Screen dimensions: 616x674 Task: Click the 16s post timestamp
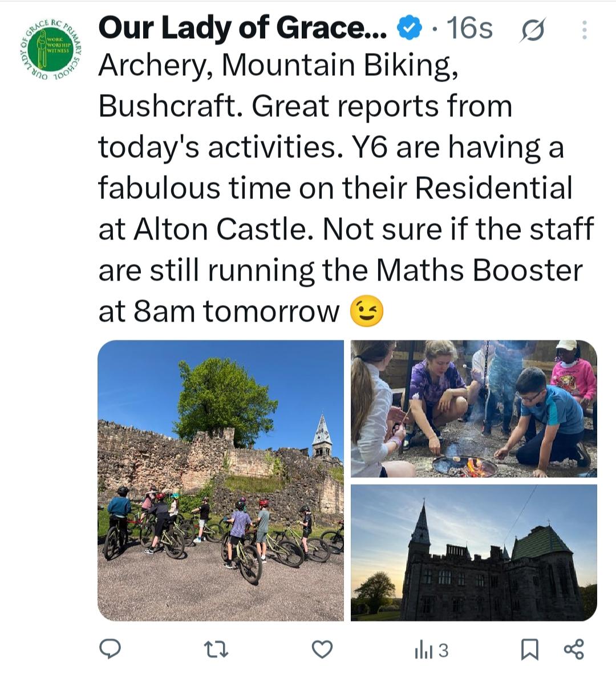[x=469, y=29]
